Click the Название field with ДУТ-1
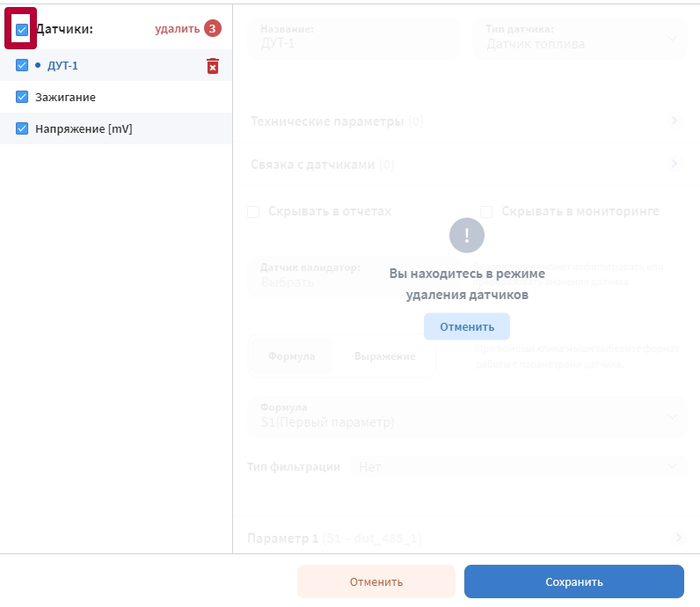The height and width of the screenshot is (607, 700). coord(354,38)
